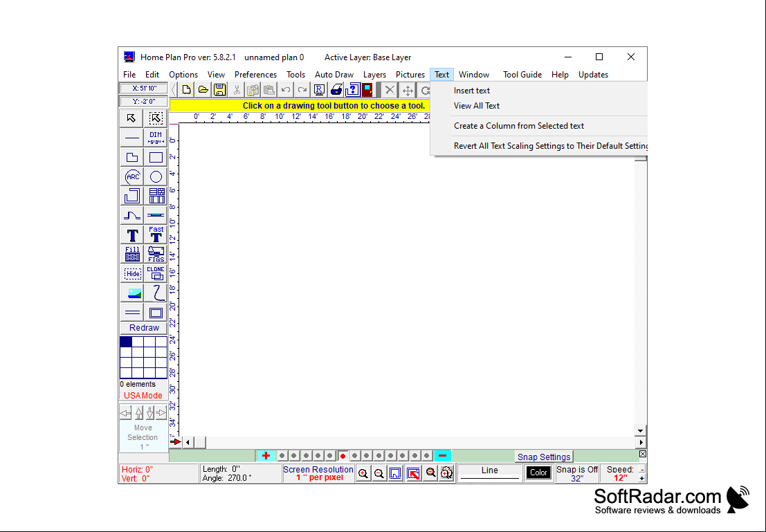Select the Circle drawing tool
The image size is (766, 532).
(156, 177)
